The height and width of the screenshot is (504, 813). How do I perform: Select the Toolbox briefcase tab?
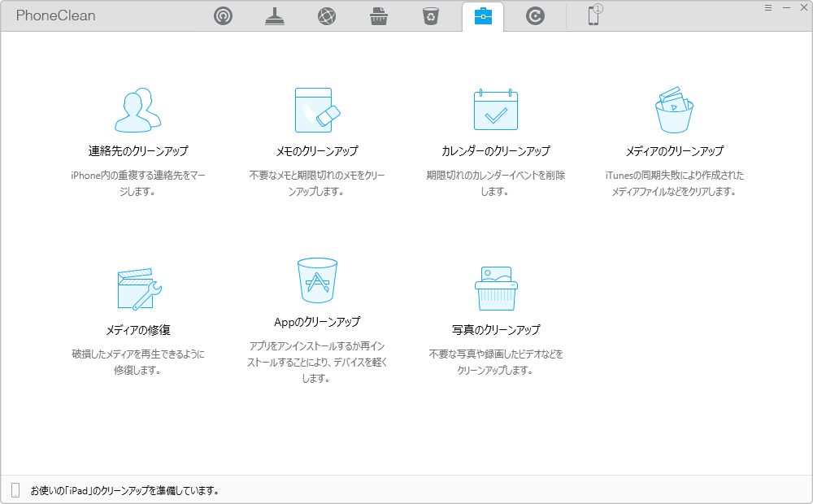(483, 16)
